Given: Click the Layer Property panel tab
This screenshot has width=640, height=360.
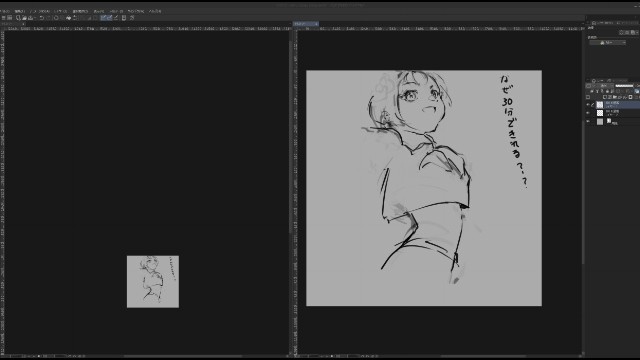Looking at the screenshot, I should point(602,23).
